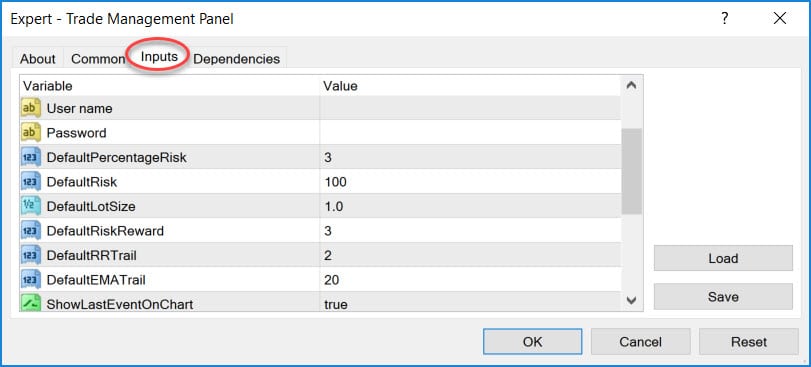Switch to the Common tab
The image size is (811, 367).
[98, 59]
